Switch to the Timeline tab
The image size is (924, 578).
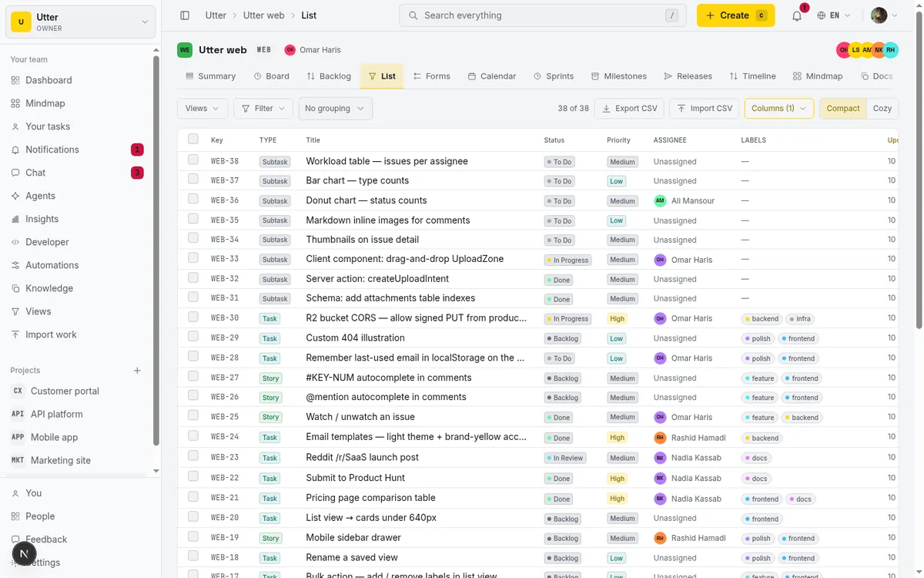click(753, 76)
